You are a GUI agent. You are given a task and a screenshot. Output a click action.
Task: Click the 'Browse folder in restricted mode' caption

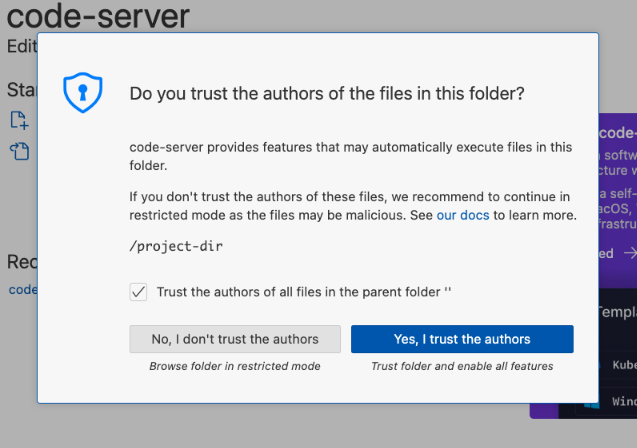pos(235,366)
